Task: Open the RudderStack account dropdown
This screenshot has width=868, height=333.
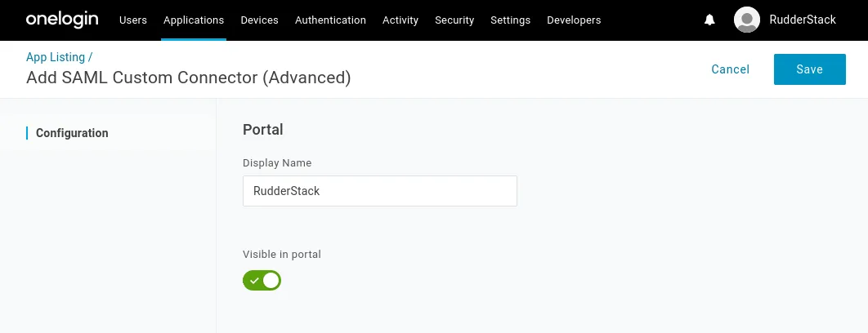Action: point(802,20)
